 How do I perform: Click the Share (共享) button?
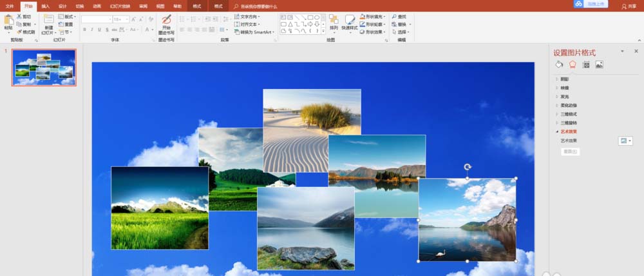(x=629, y=6)
